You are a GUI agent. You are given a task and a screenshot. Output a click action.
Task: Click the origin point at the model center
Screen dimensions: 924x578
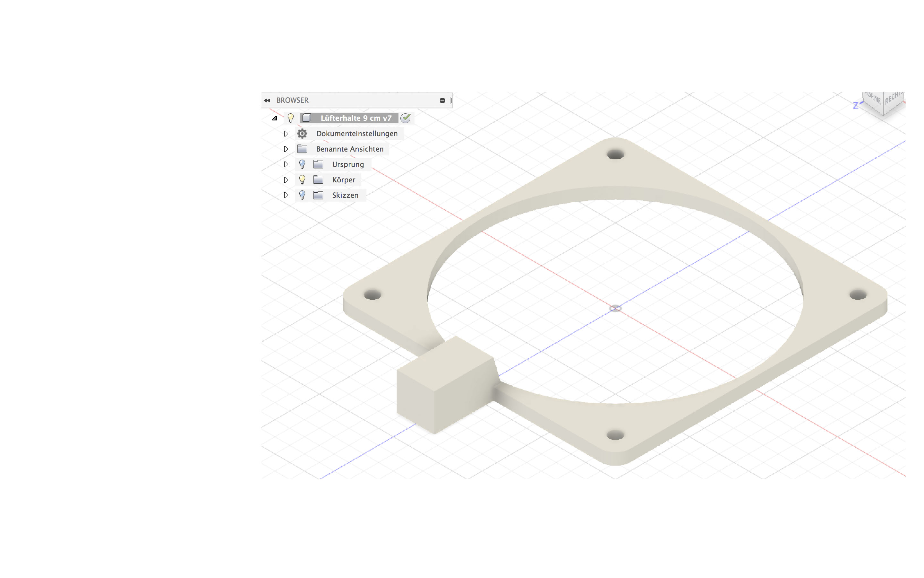click(615, 309)
